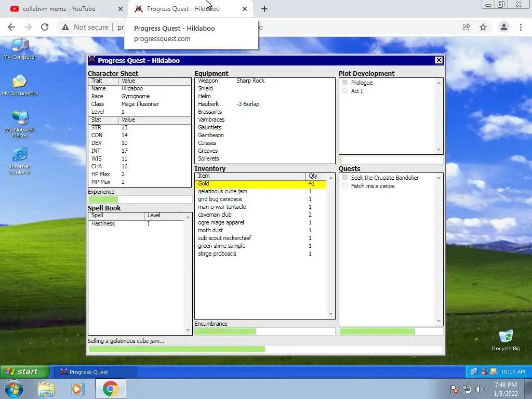The width and height of the screenshot is (532, 399).
Task: Click the network tray icon
Action: point(467,389)
